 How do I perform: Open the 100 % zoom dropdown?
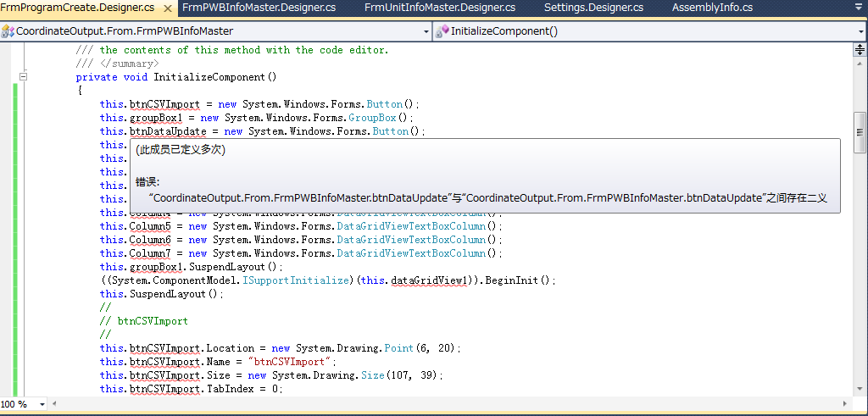click(x=42, y=404)
